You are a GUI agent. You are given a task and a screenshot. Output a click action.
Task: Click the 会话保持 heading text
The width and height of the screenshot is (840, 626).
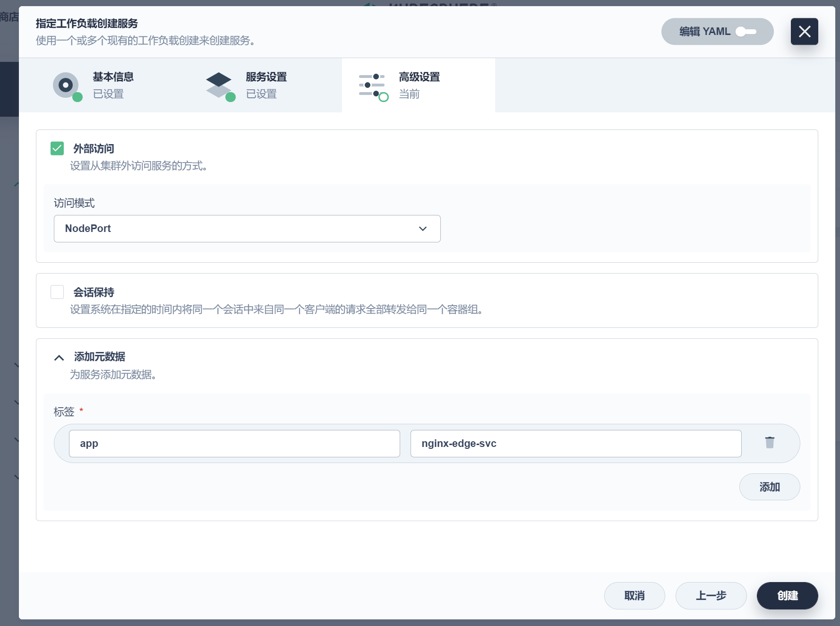94,292
